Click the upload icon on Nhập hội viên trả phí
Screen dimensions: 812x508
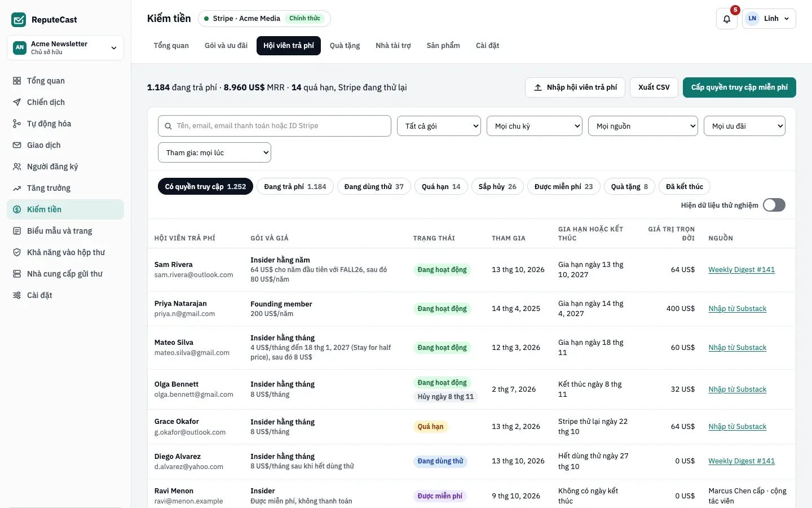tap(538, 87)
